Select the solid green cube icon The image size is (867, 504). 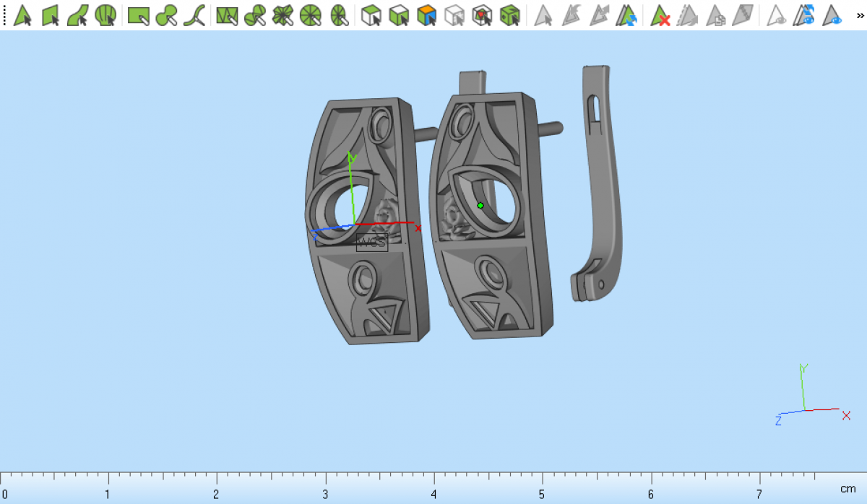pyautogui.click(x=510, y=15)
